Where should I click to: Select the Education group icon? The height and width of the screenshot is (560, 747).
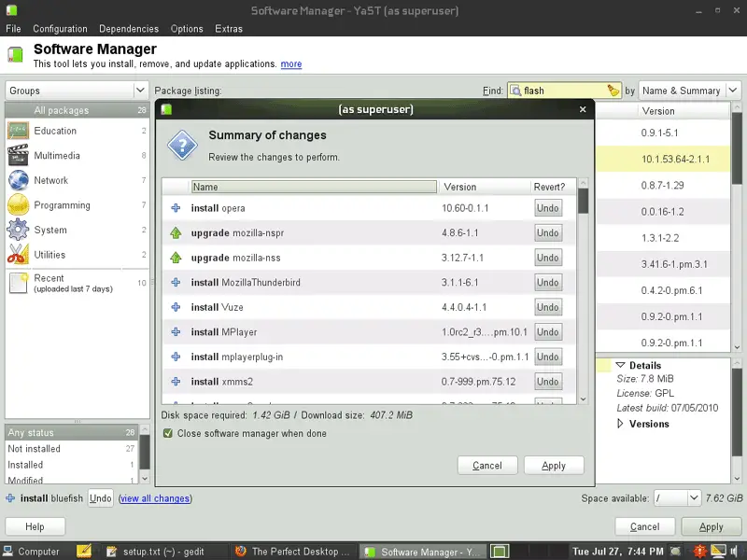coord(18,131)
